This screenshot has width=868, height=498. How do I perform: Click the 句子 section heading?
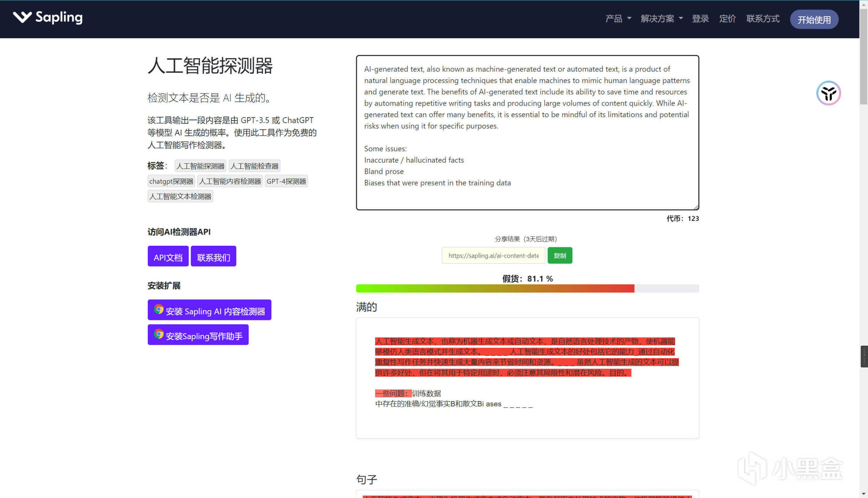(367, 479)
